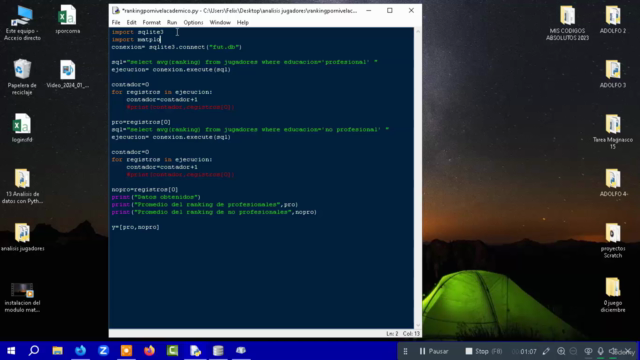Open the Format menu

tap(151, 22)
